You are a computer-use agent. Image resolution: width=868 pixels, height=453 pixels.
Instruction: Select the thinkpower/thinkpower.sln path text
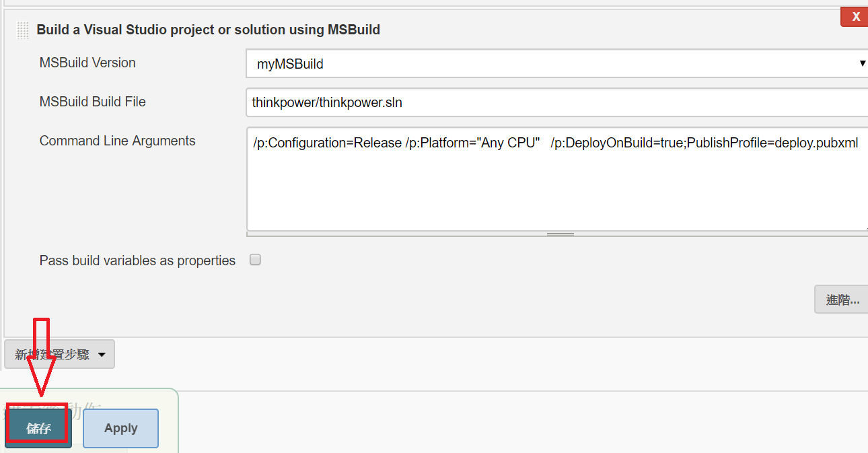[x=326, y=102]
